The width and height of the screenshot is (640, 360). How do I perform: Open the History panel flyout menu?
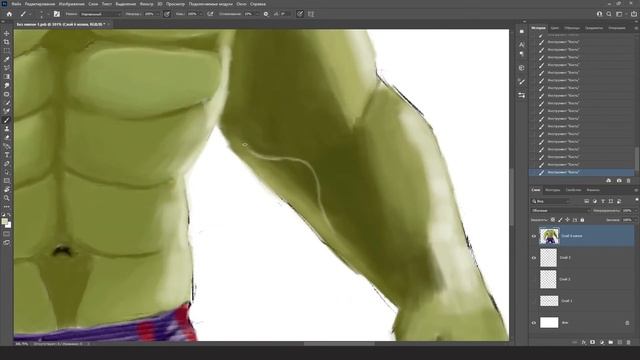point(636,28)
